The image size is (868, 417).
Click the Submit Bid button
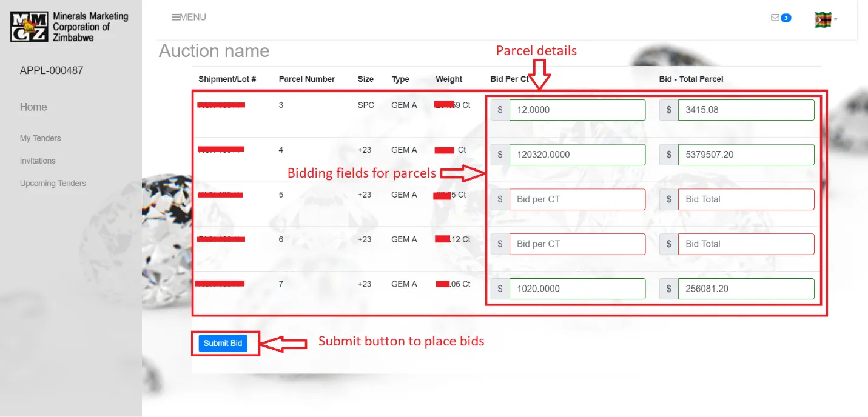click(x=224, y=343)
